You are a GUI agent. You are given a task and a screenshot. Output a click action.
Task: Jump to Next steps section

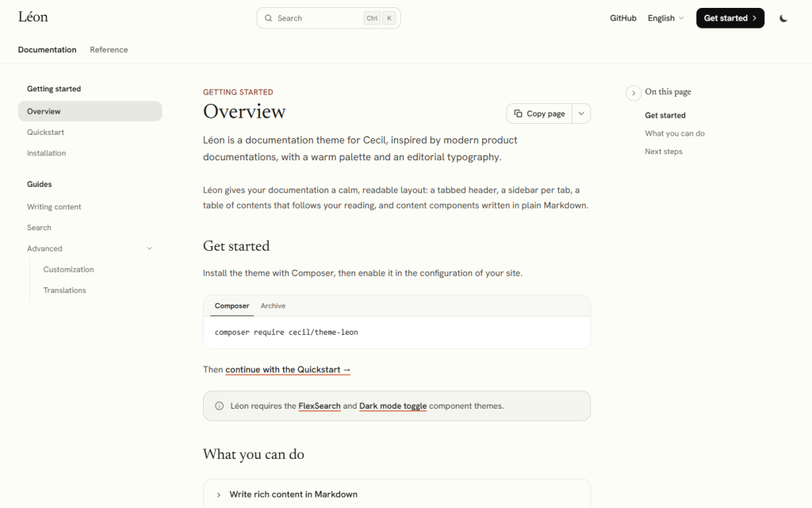[664, 152]
